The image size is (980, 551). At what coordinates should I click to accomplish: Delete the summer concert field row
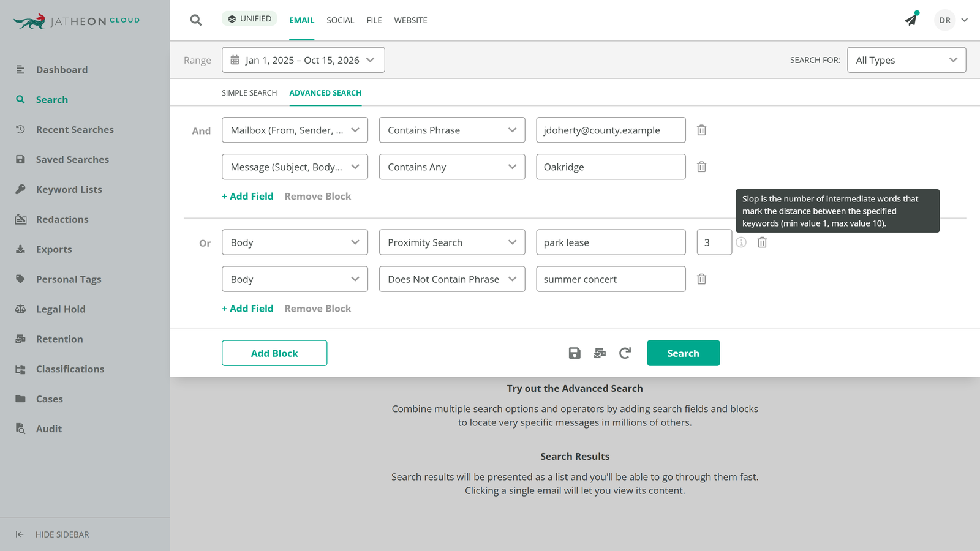(702, 279)
